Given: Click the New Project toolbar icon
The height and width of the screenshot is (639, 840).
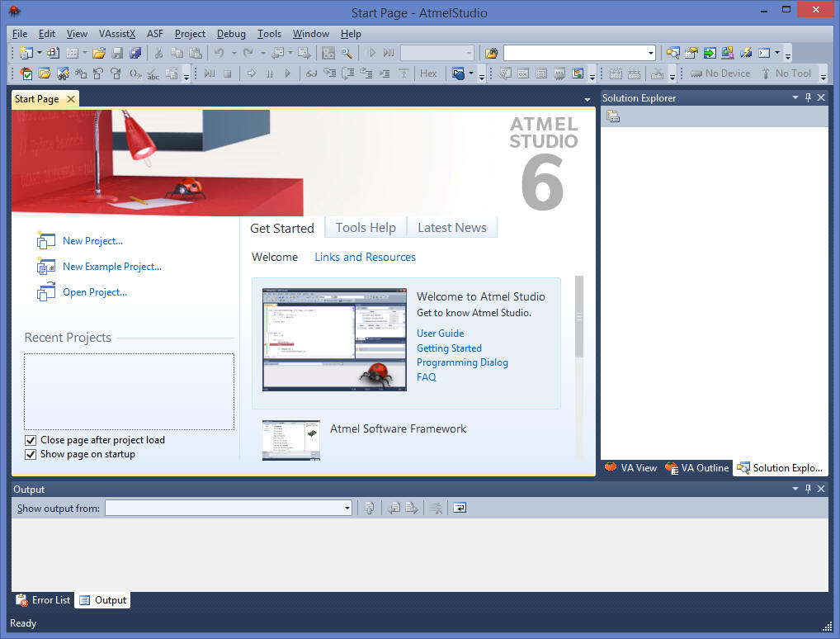Looking at the screenshot, I should (x=26, y=53).
